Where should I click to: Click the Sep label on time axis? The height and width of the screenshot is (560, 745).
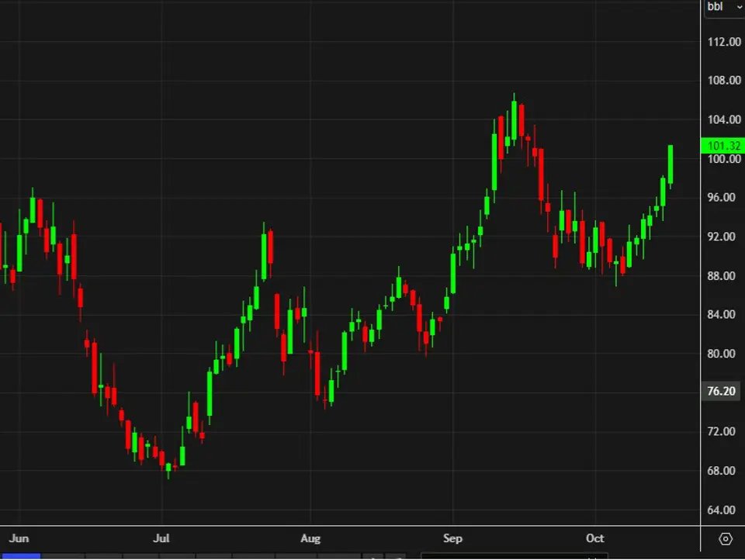pos(452,538)
